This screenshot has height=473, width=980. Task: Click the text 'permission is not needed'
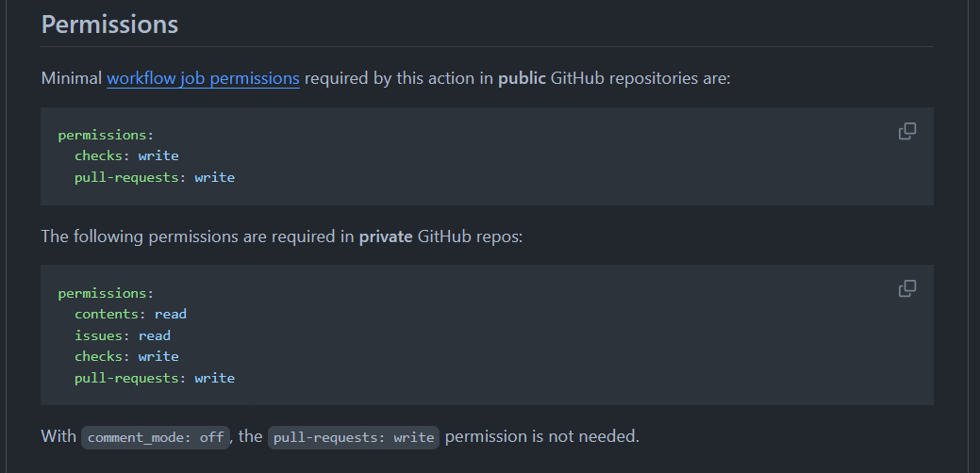(541, 436)
